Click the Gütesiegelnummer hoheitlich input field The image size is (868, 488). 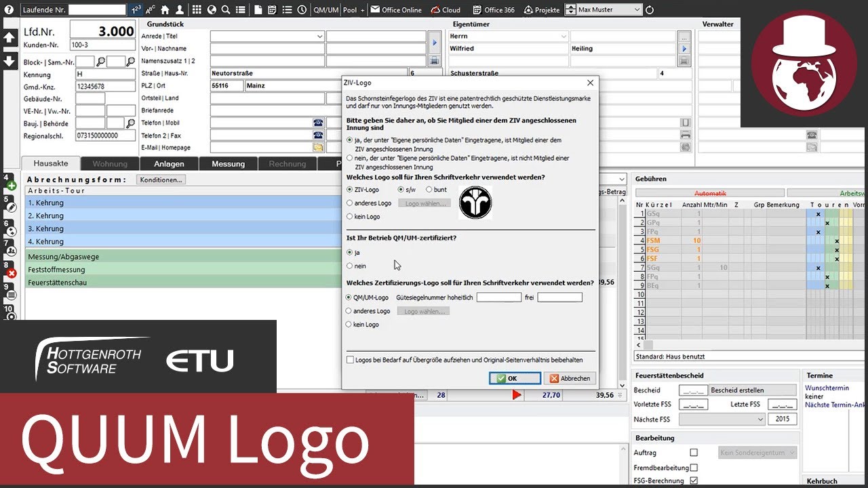tap(499, 297)
